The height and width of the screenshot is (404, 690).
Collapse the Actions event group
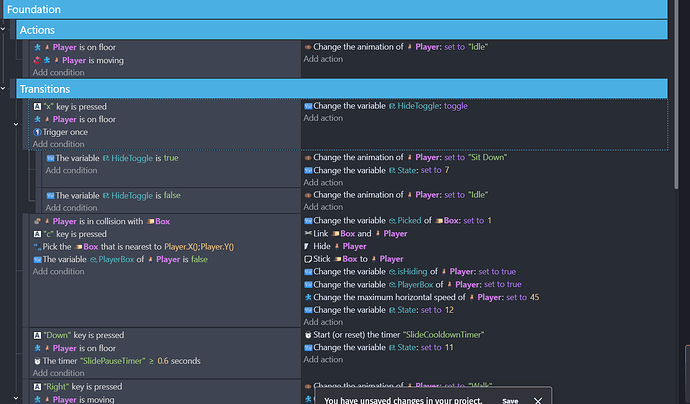click(15, 31)
